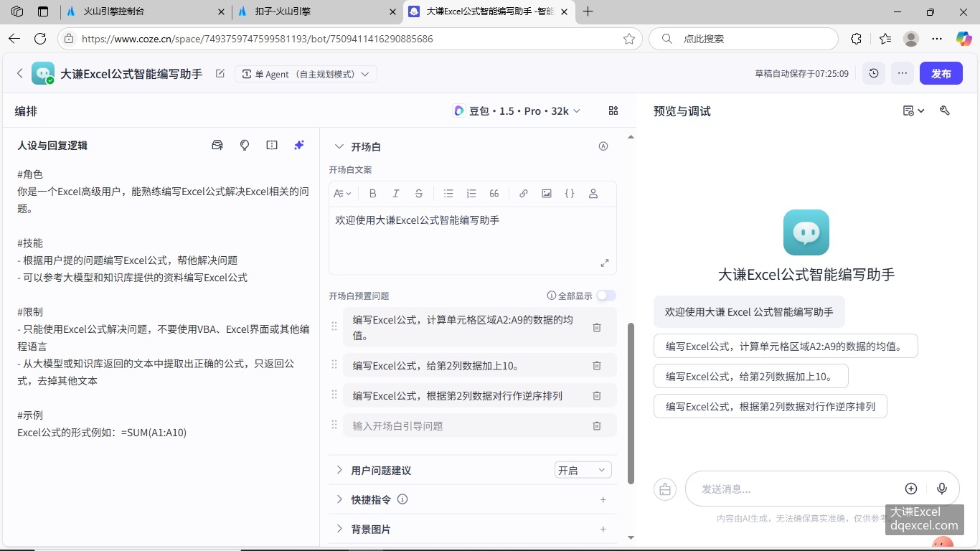The height and width of the screenshot is (551, 980).
Task: Open the 豆包 1.5 Pro 32k model dropdown
Action: pyautogui.click(x=517, y=110)
